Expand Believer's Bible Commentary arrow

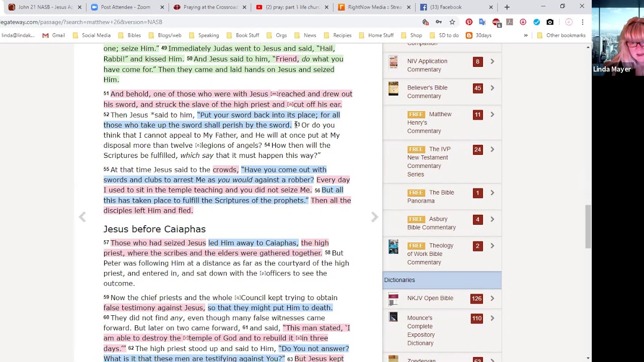coord(492,88)
